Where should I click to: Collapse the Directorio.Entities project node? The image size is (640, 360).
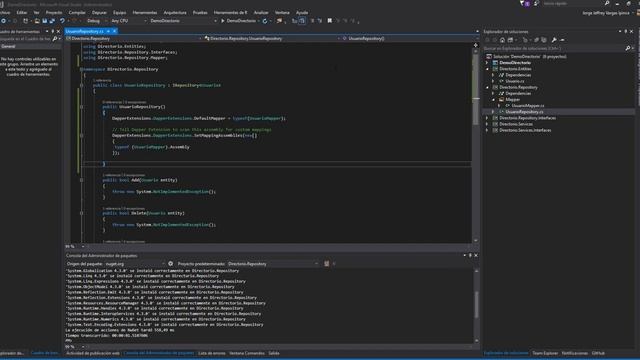(487, 69)
